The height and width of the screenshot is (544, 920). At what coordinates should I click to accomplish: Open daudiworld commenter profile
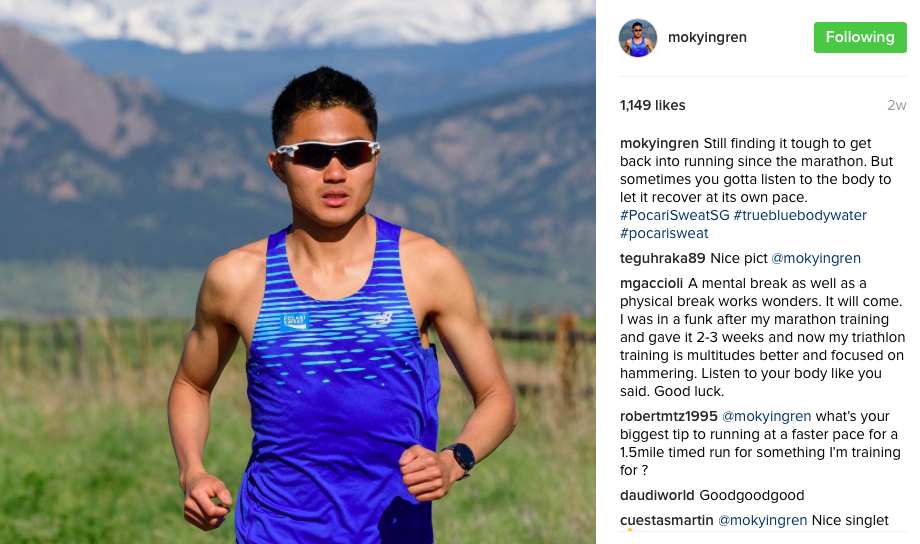pyautogui.click(x=657, y=495)
